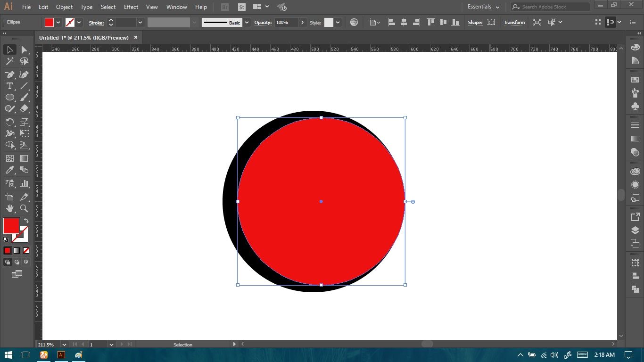
Task: Click the Shape properties link
Action: (x=475, y=23)
